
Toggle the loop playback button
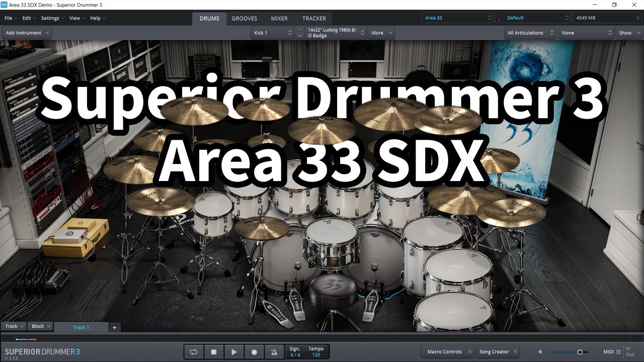tap(194, 352)
